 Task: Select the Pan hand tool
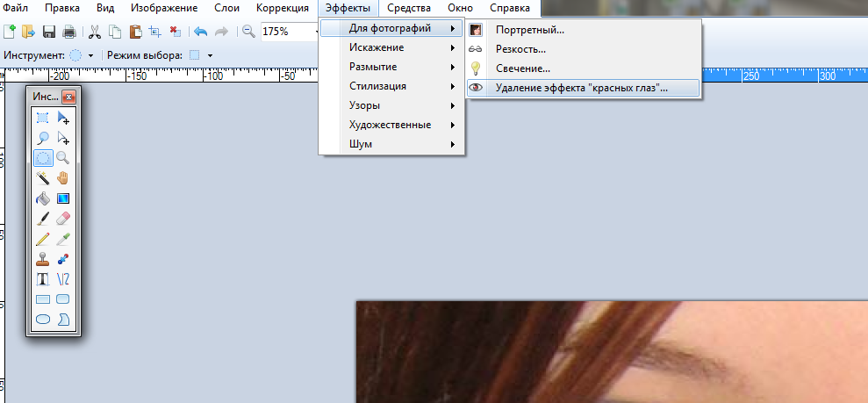click(x=64, y=177)
